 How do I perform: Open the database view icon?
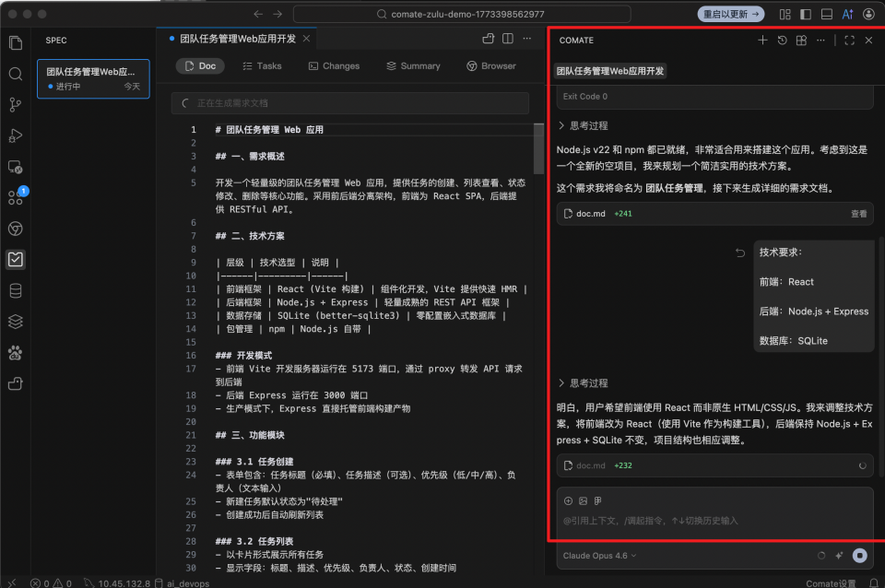point(16,290)
